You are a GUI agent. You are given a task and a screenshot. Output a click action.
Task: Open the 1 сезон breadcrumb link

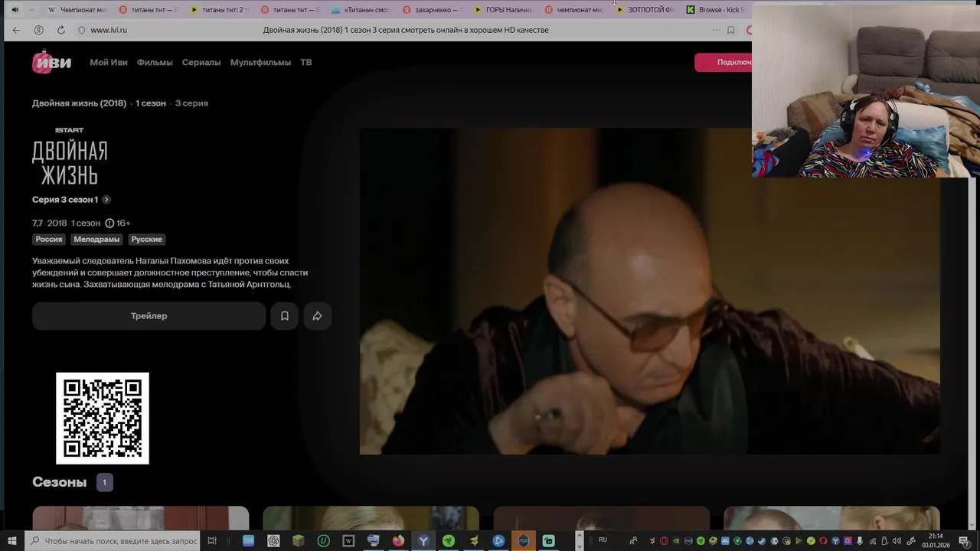click(151, 103)
